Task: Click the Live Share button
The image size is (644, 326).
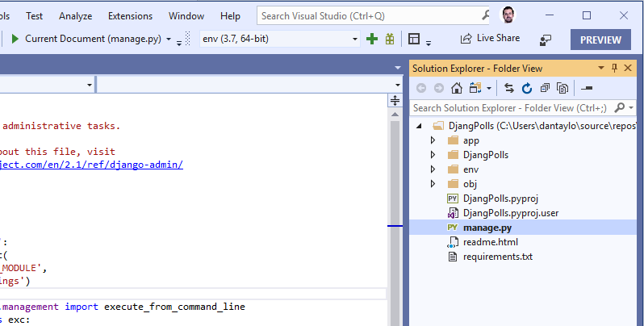Action: click(491, 38)
